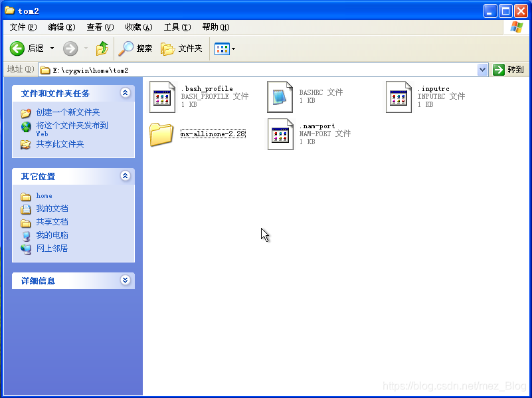Click the title bar folder icon

[9, 11]
